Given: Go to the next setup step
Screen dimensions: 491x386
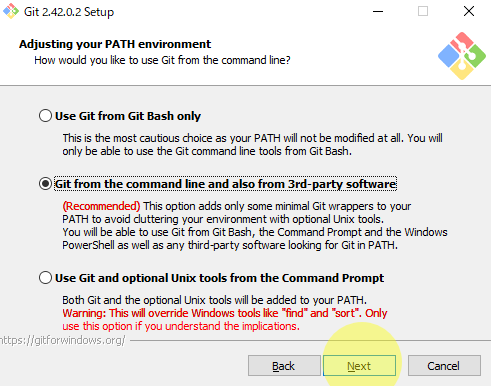Looking at the screenshot, I should pos(359,366).
